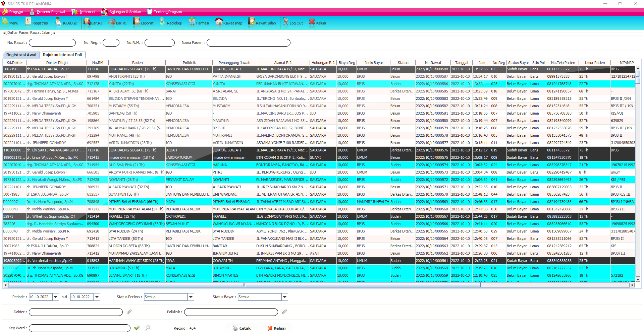The image size is (644, 336).
Task: Click the Nama Pasien input field
Action: pyautogui.click(x=248, y=43)
